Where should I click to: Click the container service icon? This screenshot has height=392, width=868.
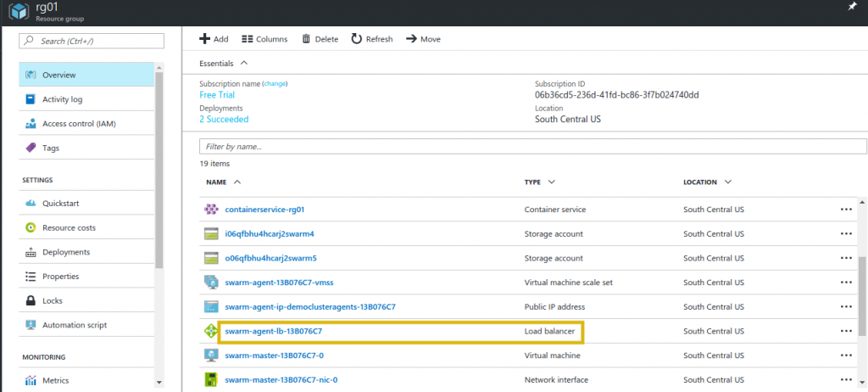click(x=211, y=210)
